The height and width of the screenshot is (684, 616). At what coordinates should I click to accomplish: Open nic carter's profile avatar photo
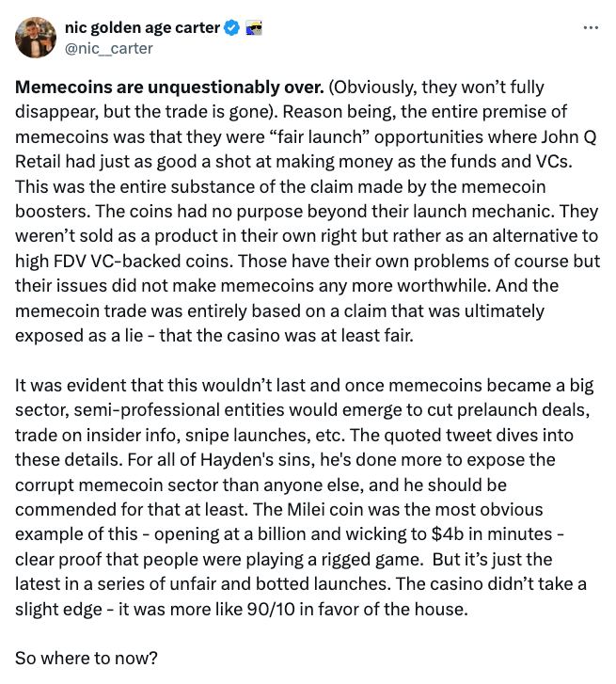coord(34,38)
